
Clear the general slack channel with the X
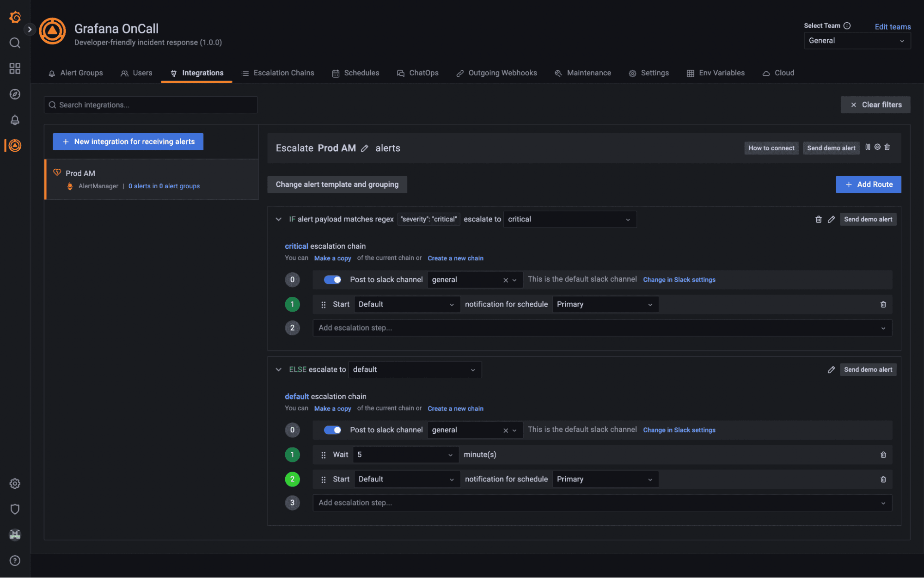(x=505, y=279)
